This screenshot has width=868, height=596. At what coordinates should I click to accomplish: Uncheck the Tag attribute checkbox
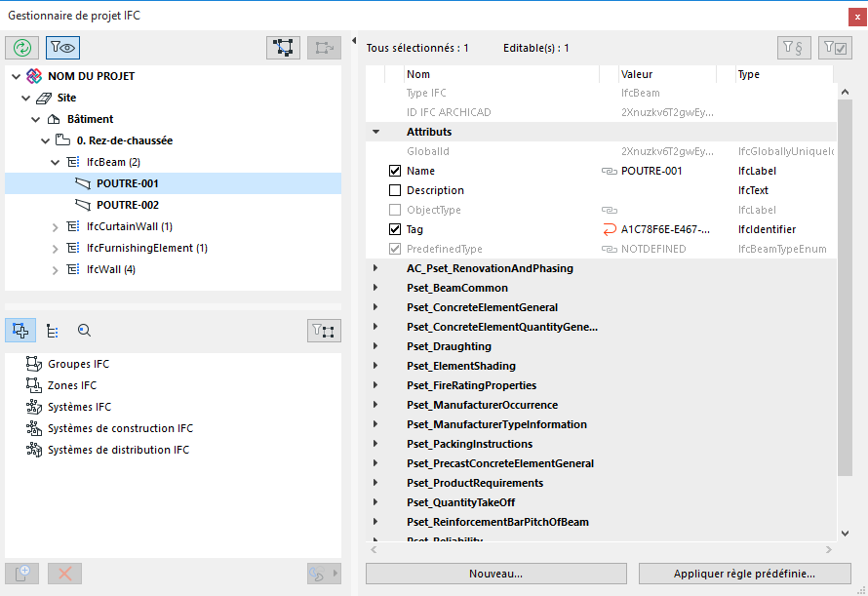coord(395,229)
